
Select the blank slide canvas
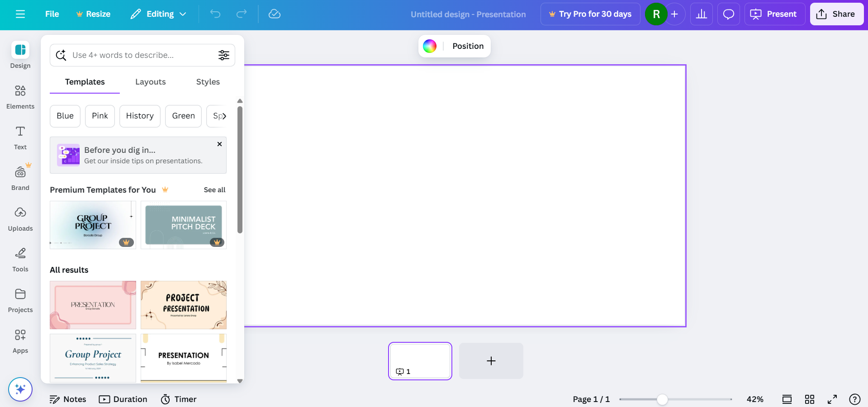point(465,196)
